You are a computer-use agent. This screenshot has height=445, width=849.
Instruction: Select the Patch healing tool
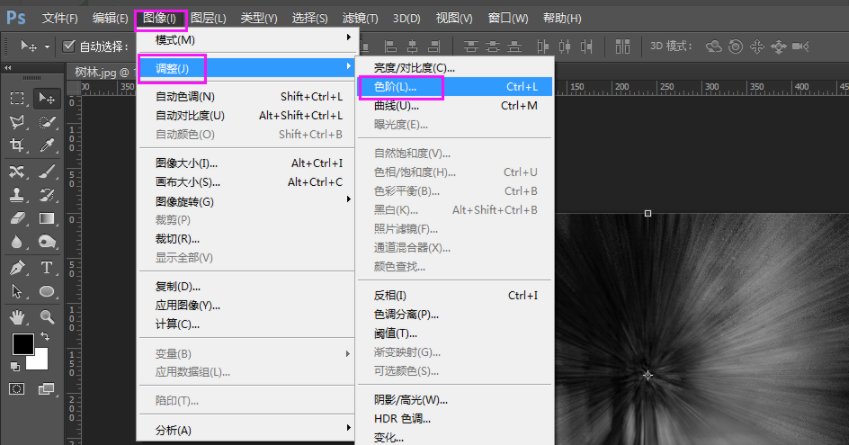17,172
